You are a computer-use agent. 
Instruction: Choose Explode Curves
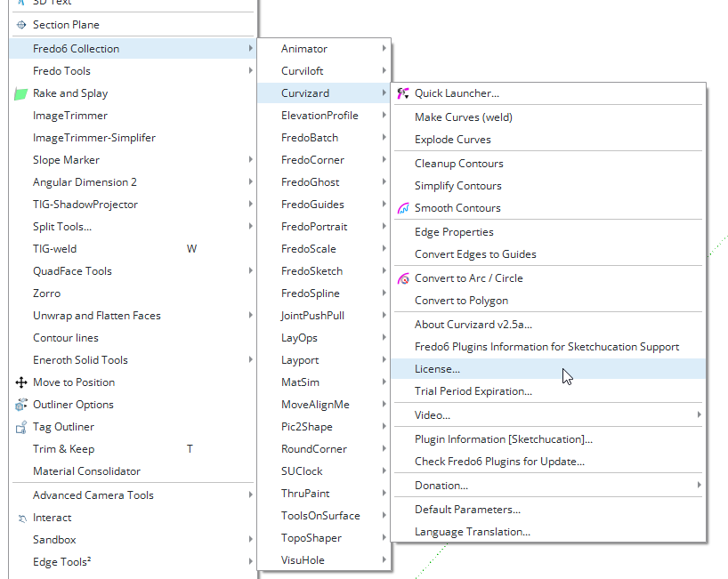coord(548,140)
